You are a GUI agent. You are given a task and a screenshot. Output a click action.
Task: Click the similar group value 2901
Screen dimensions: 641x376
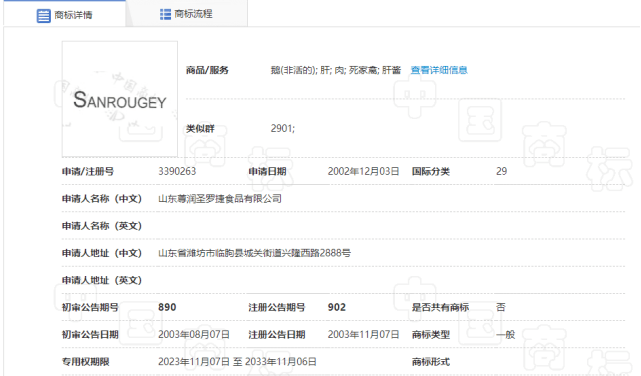(x=282, y=129)
